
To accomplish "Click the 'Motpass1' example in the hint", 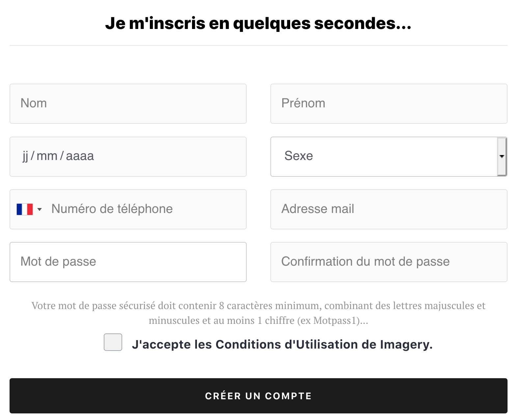I will [x=335, y=321].
